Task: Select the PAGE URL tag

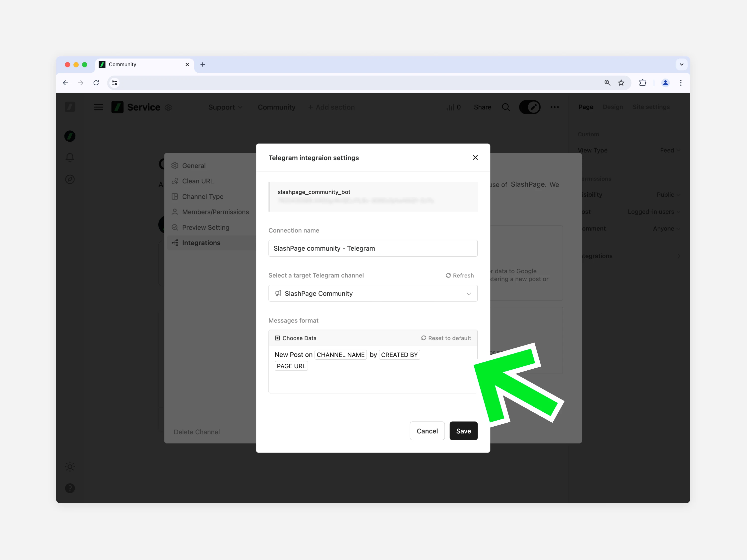Action: [x=291, y=366]
